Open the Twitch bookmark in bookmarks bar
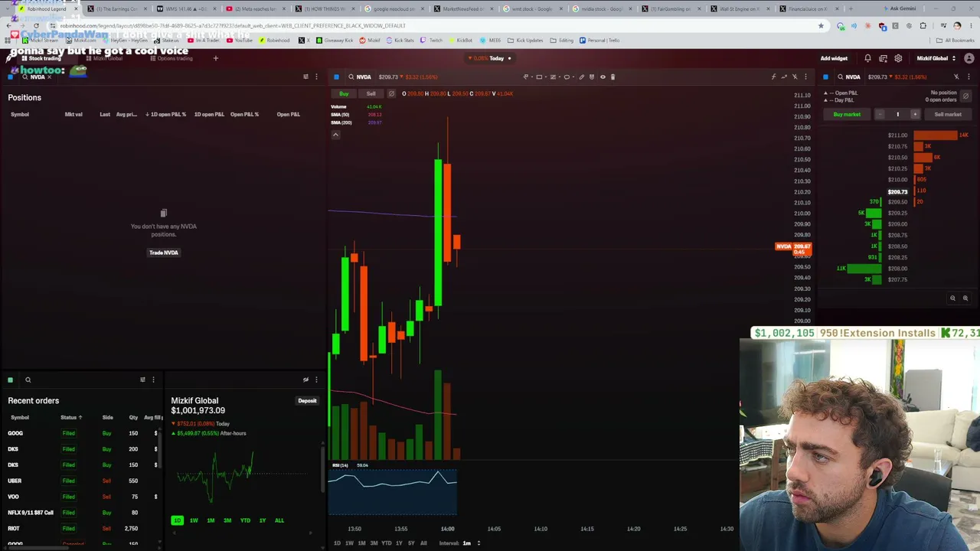 (432, 40)
